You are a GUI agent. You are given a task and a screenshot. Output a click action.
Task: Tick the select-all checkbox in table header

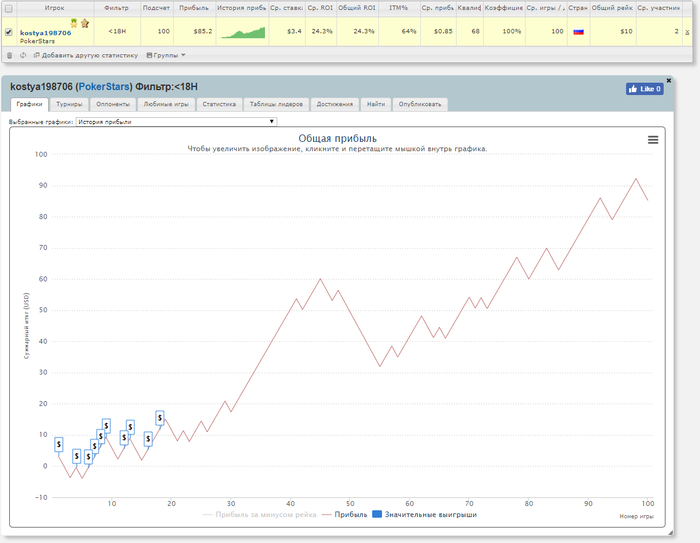[8, 8]
